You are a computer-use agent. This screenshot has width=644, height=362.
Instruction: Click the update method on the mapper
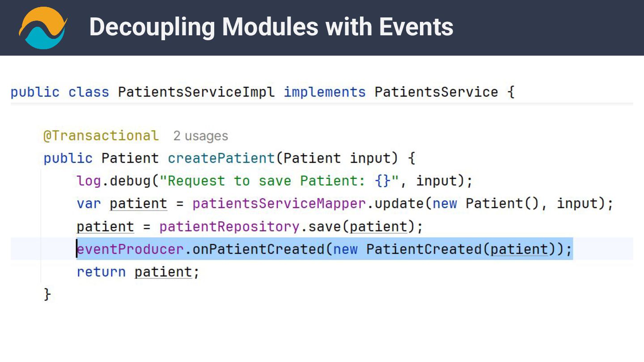(399, 204)
